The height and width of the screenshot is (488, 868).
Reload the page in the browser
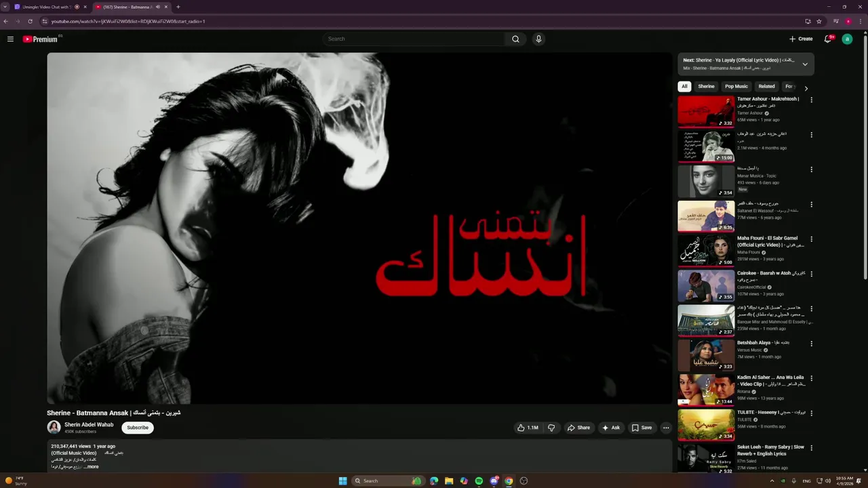[x=30, y=21]
